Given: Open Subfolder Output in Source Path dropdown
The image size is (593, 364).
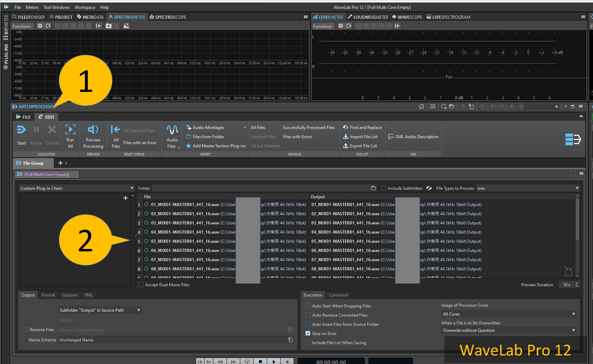Looking at the screenshot, I should coord(138,310).
